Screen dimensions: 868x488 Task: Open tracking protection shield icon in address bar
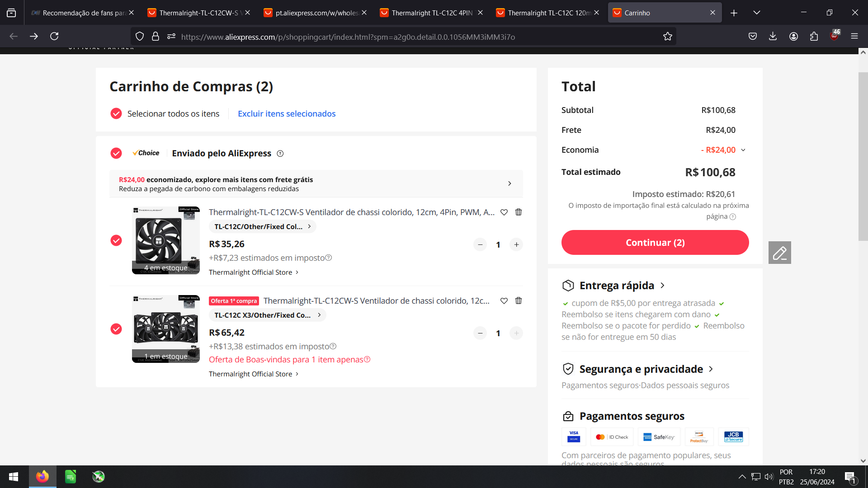point(140,37)
